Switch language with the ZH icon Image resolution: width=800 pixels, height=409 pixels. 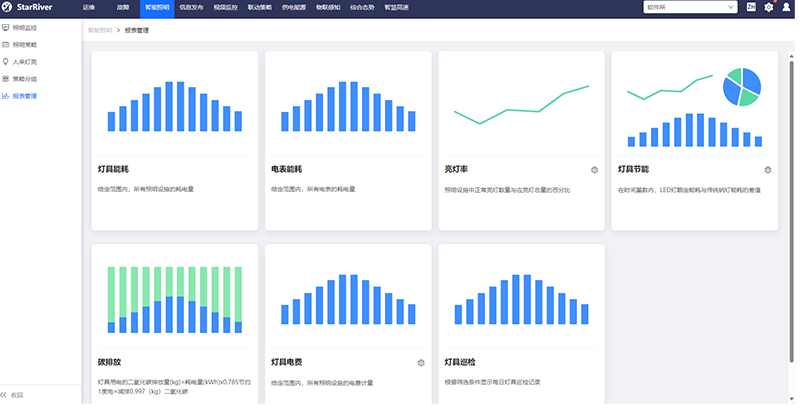(751, 7)
